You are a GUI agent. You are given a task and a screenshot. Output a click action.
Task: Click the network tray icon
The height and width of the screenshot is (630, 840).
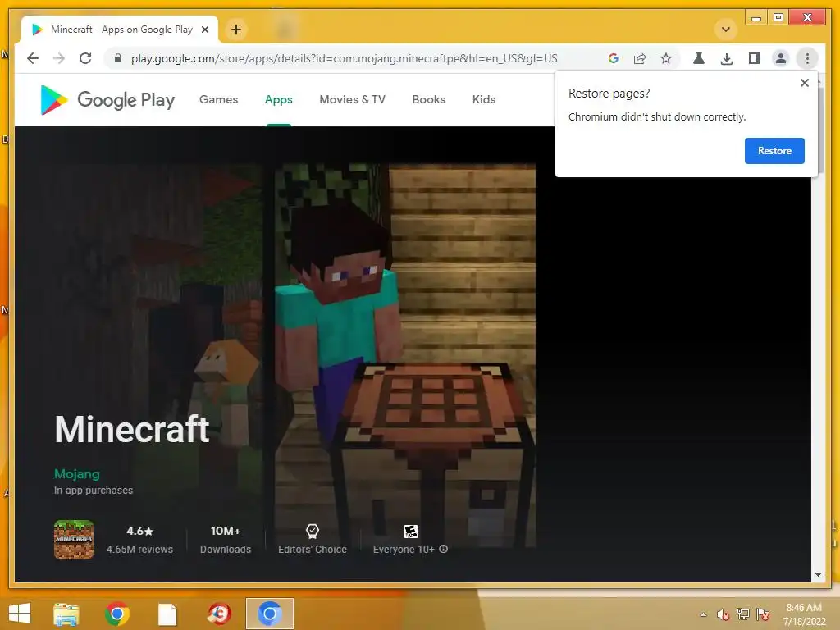tap(743, 614)
